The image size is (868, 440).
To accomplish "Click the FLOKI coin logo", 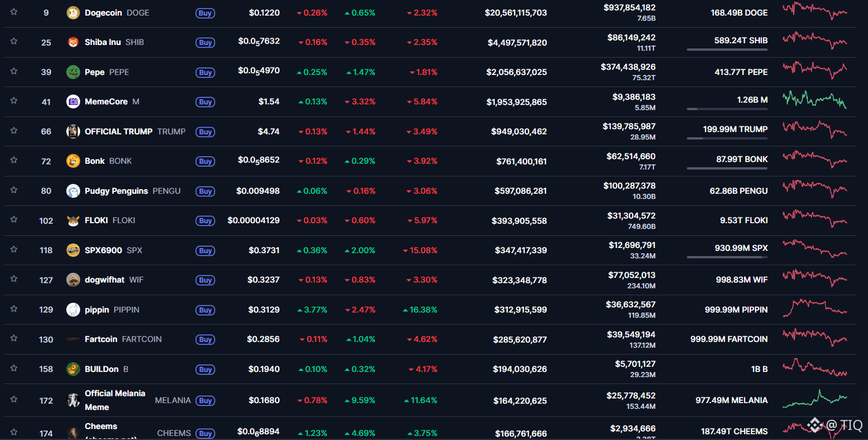I will tap(73, 220).
